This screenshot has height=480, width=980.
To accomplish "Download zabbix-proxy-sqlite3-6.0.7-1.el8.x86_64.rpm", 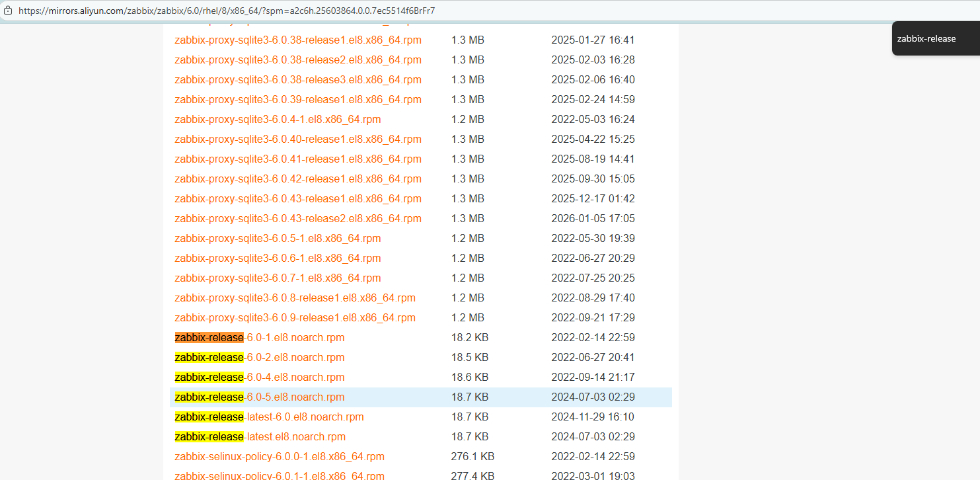I will tap(278, 278).
